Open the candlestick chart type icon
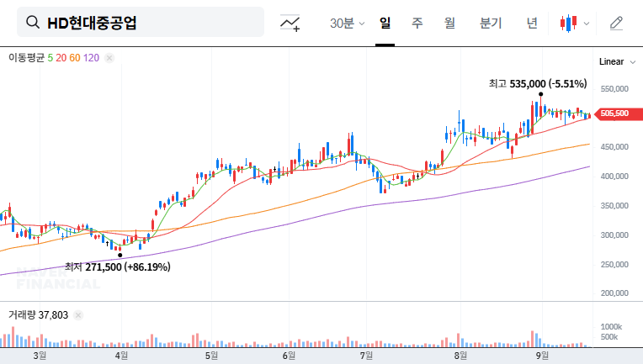The width and height of the screenshot is (643, 364). (x=569, y=24)
